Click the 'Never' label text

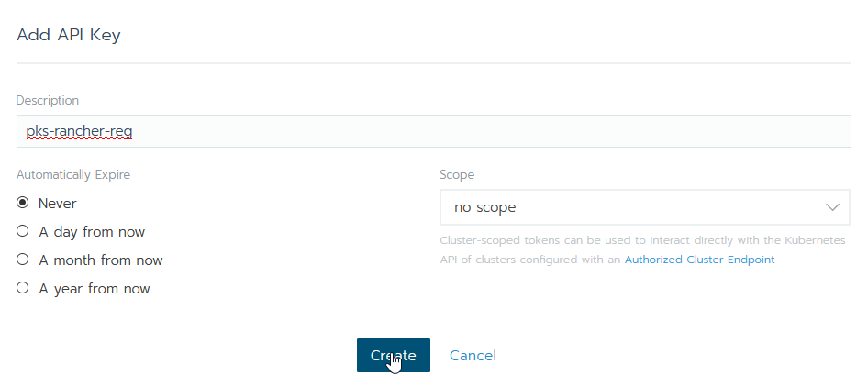point(58,204)
